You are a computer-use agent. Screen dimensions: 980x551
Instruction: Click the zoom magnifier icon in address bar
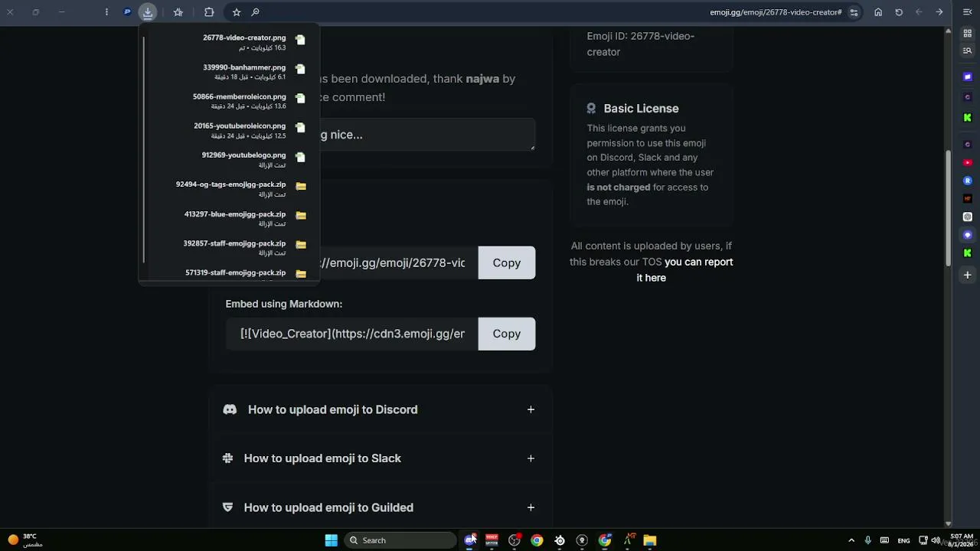[x=255, y=12]
